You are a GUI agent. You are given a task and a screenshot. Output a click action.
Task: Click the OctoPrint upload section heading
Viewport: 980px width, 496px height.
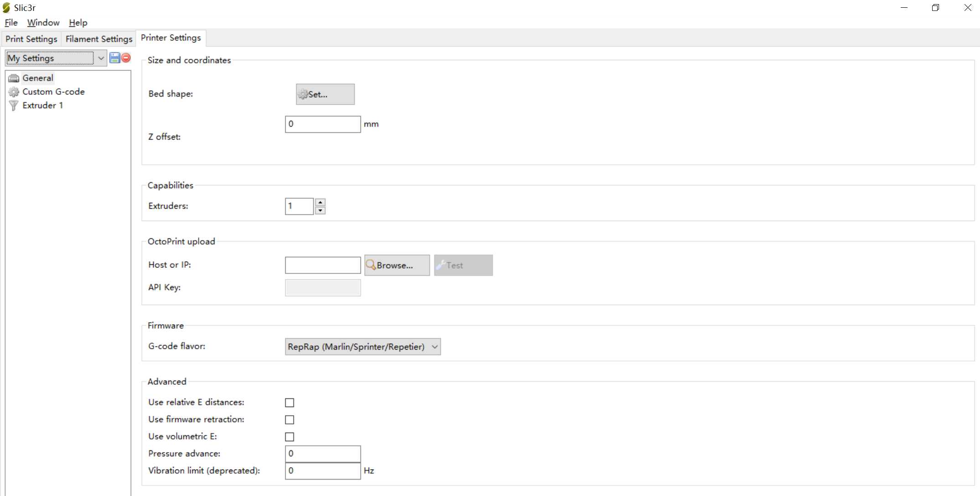pyautogui.click(x=181, y=242)
